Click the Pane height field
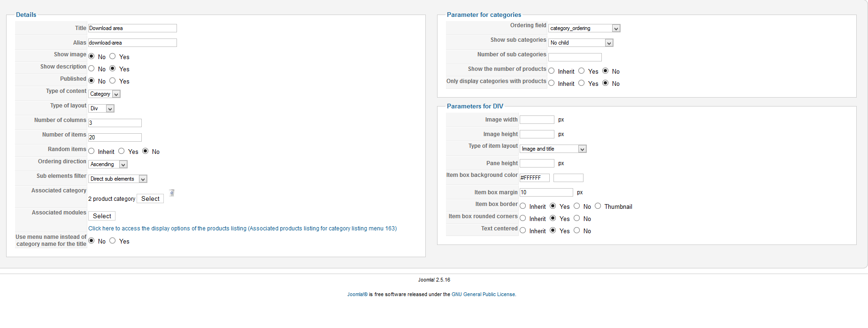This screenshot has width=868, height=328. pos(537,163)
